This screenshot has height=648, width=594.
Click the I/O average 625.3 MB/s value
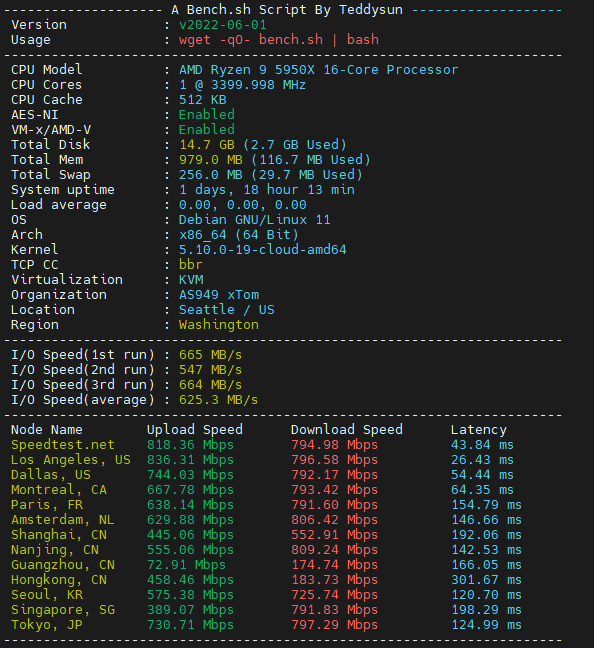click(x=218, y=400)
